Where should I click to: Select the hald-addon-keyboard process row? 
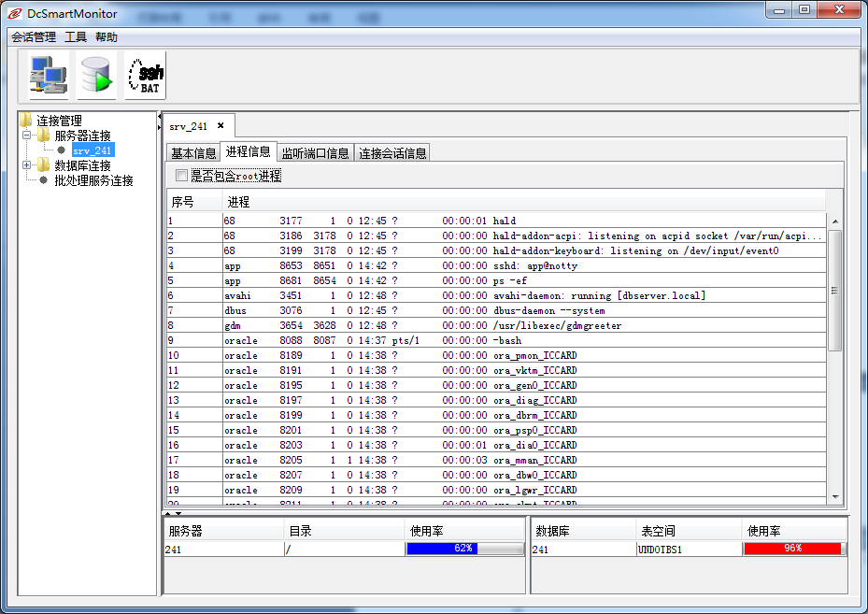click(x=496, y=250)
